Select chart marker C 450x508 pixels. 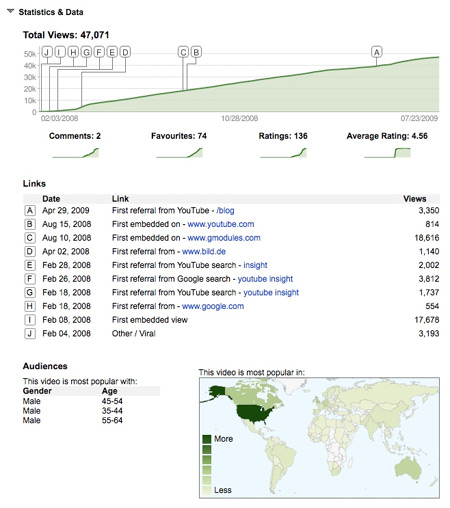pos(183,52)
